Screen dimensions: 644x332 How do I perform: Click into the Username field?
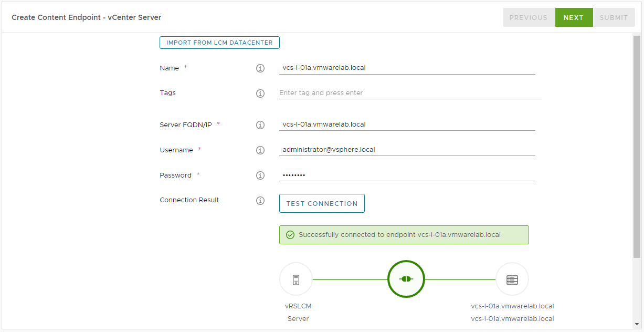pos(407,150)
